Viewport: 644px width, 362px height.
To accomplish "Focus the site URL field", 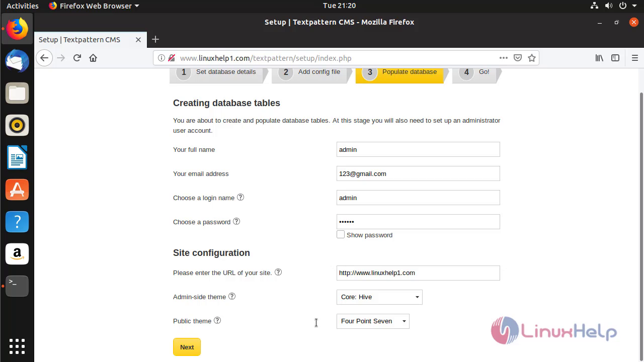I will 418,273.
